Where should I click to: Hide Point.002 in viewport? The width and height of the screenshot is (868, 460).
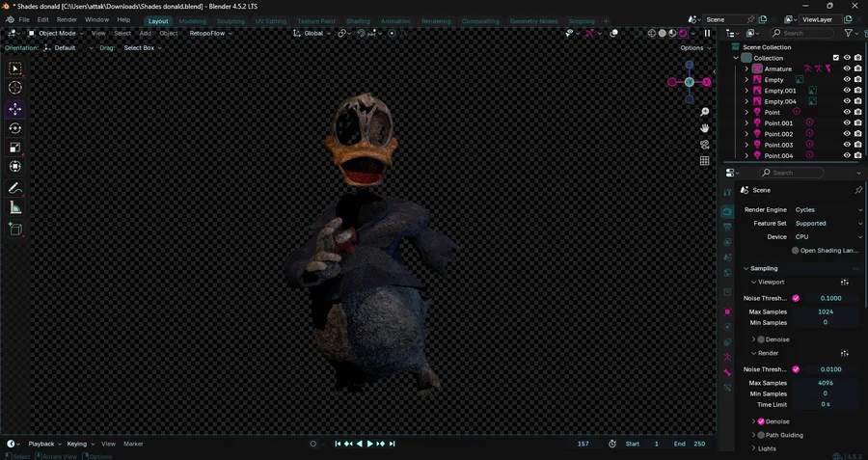(x=847, y=134)
